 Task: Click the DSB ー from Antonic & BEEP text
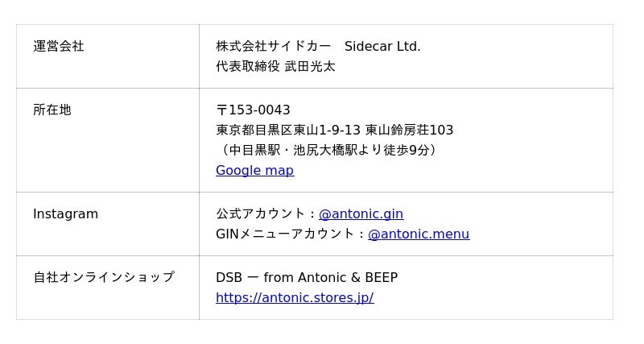pyautogui.click(x=307, y=278)
